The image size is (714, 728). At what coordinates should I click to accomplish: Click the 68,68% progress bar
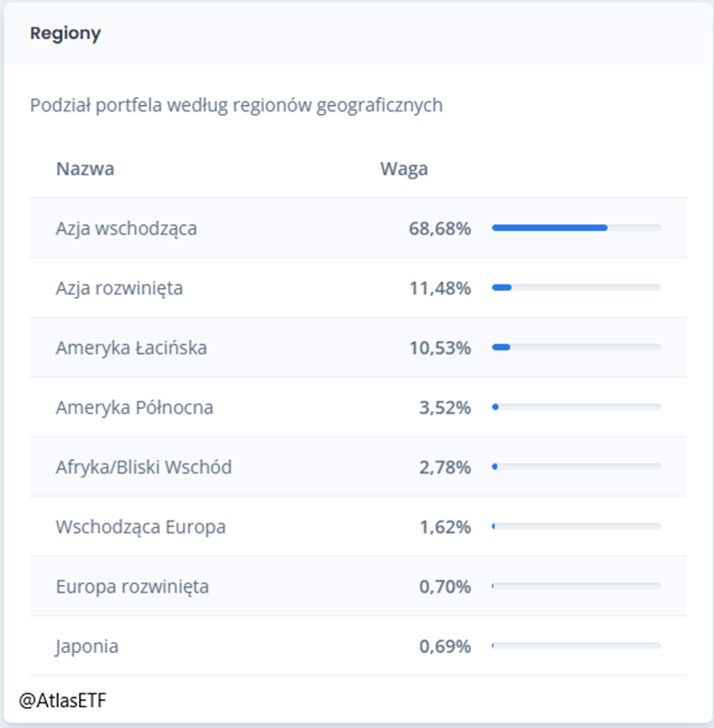[x=576, y=228]
